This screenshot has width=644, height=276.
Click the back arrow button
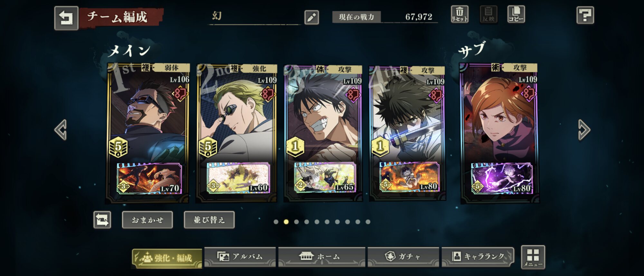pos(66,18)
